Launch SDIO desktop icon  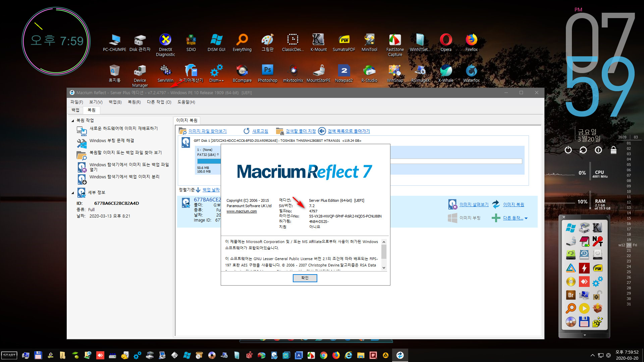191,43
